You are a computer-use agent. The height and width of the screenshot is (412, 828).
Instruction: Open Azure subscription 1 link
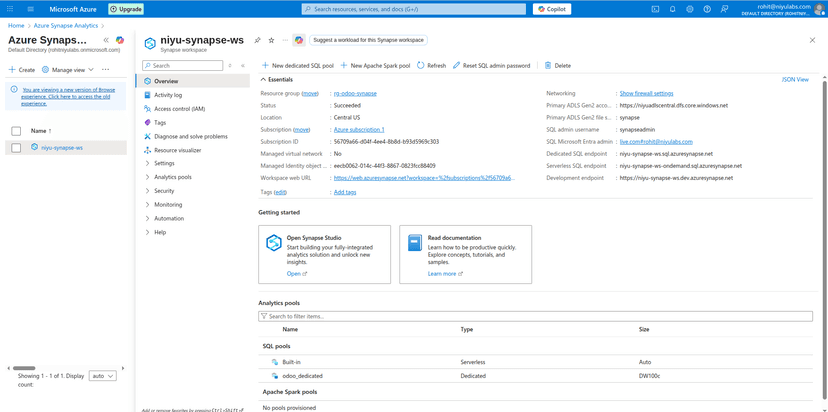coord(359,129)
